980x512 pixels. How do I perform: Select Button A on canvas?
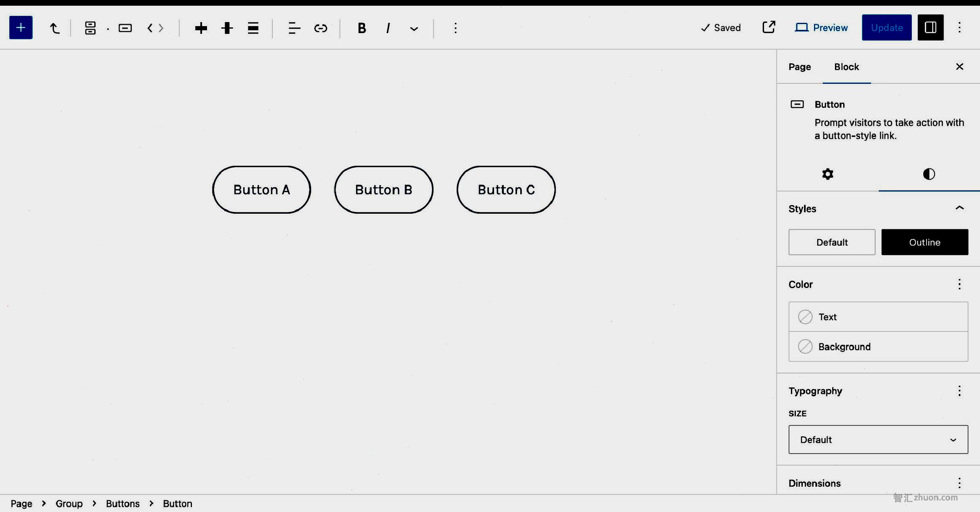(x=261, y=190)
